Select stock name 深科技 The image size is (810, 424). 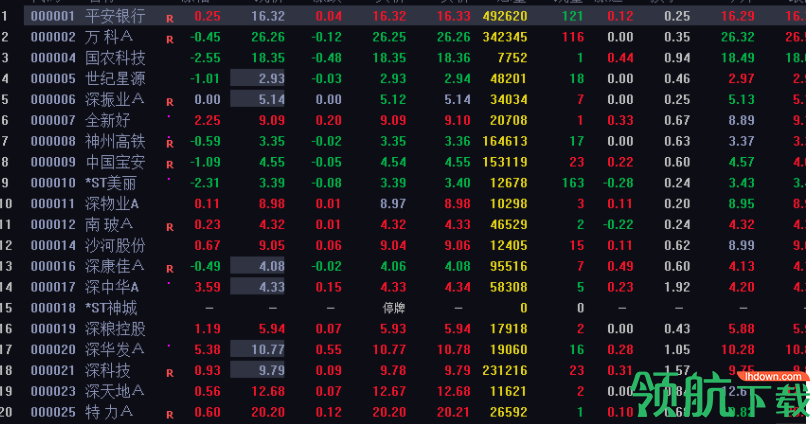point(107,370)
